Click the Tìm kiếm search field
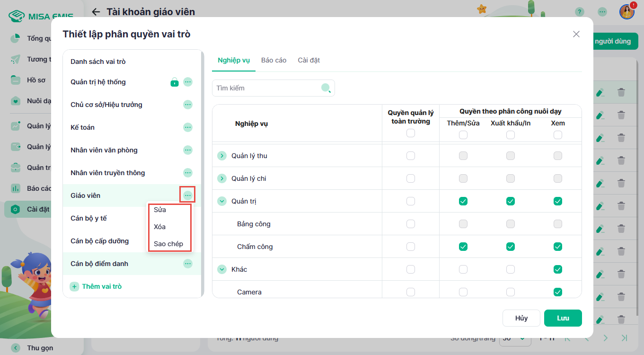The height and width of the screenshot is (355, 644). pyautogui.click(x=267, y=88)
